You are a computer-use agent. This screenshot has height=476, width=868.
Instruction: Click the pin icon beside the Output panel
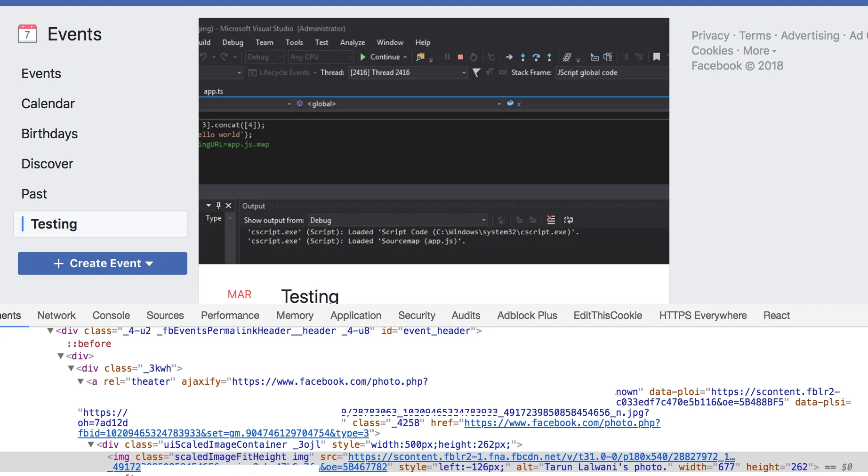pyautogui.click(x=218, y=206)
